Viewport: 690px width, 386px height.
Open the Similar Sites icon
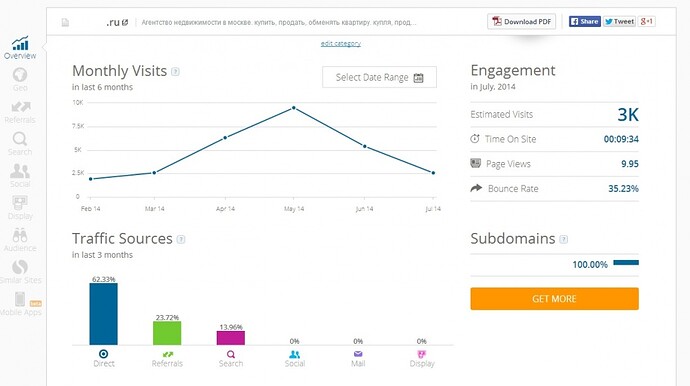pyautogui.click(x=20, y=267)
